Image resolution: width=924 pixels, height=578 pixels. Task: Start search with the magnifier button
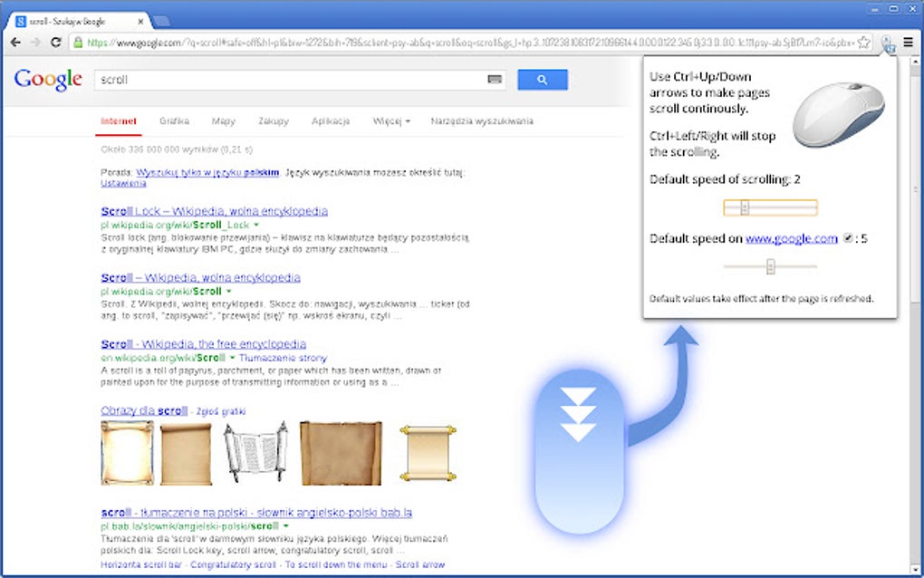click(542, 80)
